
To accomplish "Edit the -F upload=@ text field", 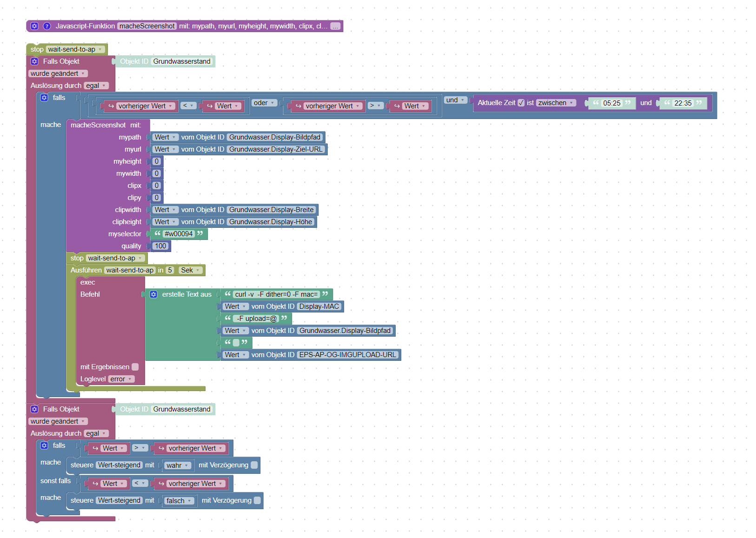I will [256, 319].
